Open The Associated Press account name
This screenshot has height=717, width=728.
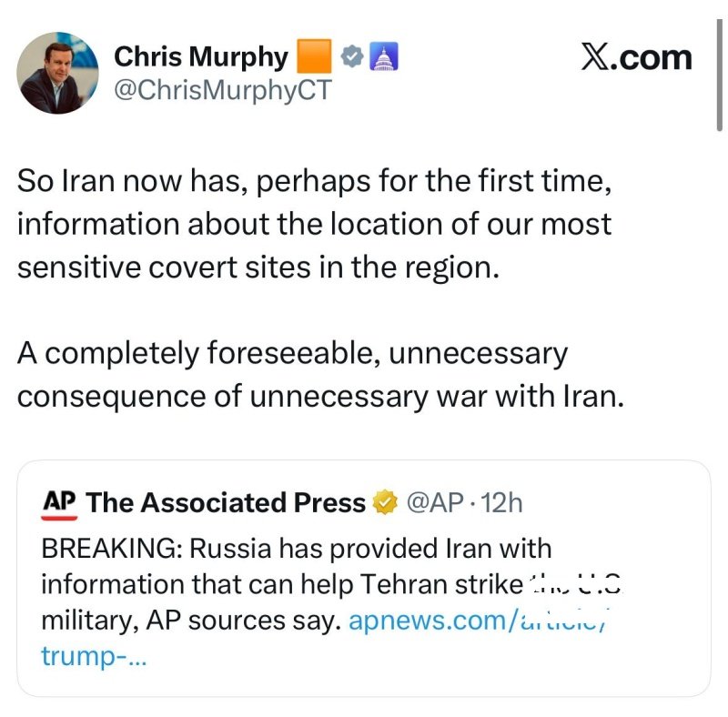tap(226, 502)
